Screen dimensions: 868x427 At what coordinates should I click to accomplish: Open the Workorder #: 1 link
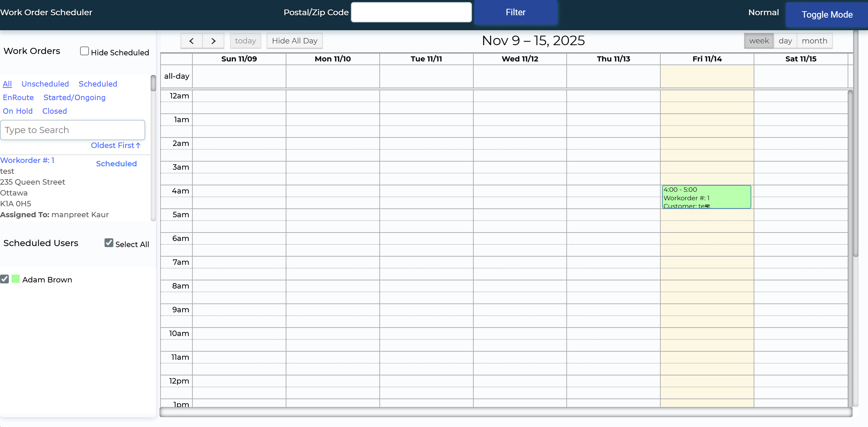[27, 160]
